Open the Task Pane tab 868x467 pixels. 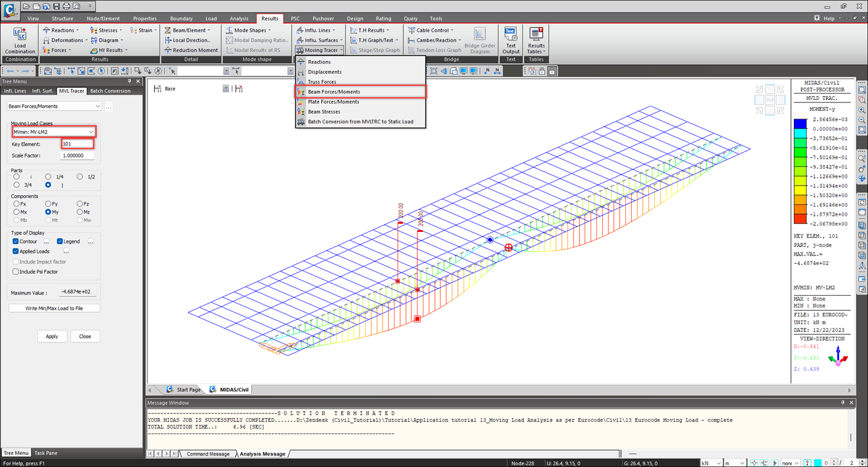click(46, 453)
